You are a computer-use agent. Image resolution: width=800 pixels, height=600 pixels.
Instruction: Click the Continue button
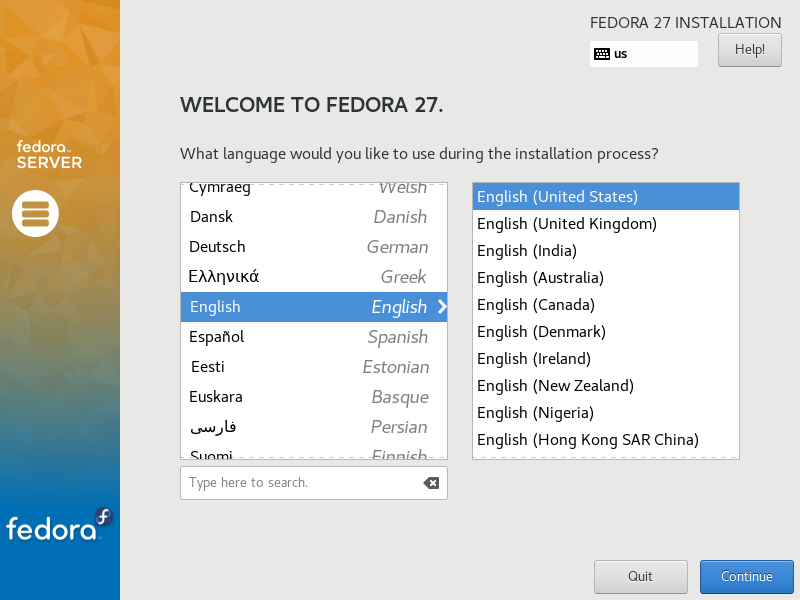(x=746, y=577)
